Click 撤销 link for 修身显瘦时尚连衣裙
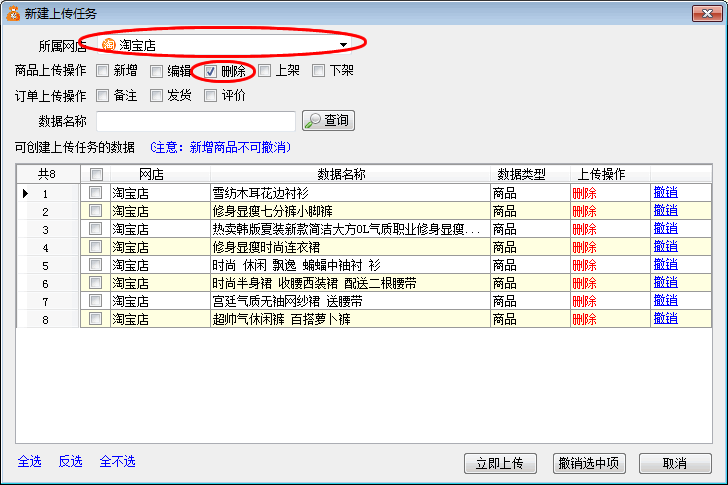Viewport: 728px width, 485px height. [x=665, y=246]
